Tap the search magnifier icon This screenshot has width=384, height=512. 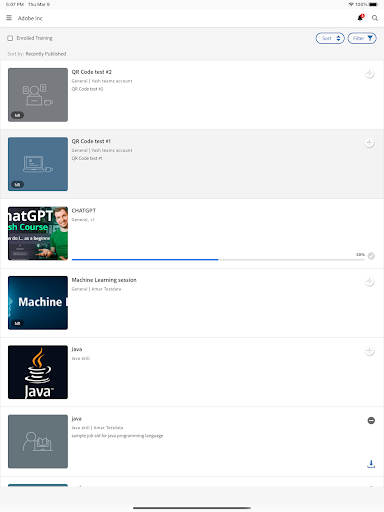[x=375, y=18]
